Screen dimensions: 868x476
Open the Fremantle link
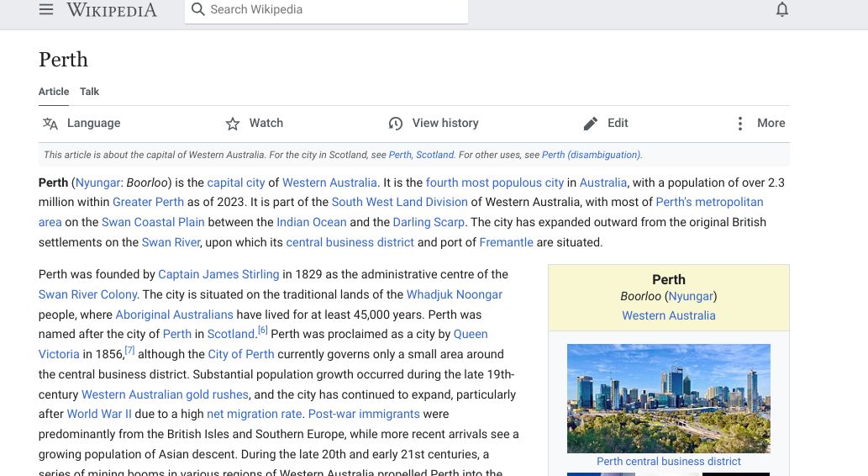pos(506,243)
